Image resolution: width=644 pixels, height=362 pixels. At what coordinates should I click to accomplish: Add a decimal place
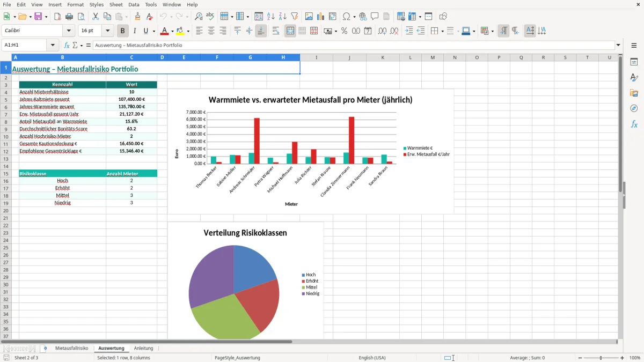click(x=382, y=31)
